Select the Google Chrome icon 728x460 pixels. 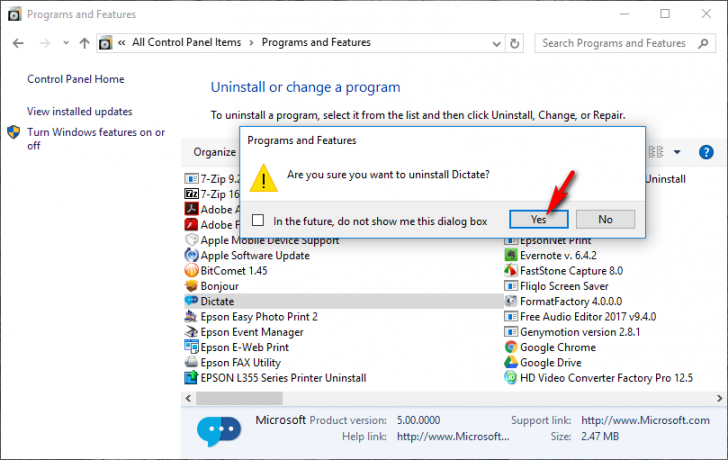(511, 347)
